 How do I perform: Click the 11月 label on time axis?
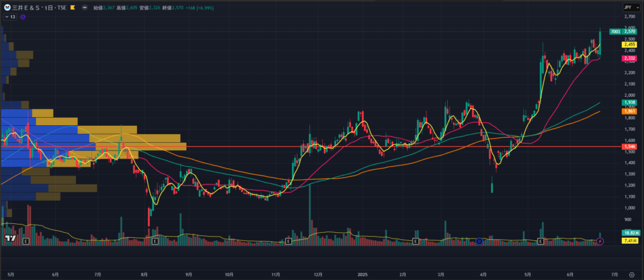[276, 274]
